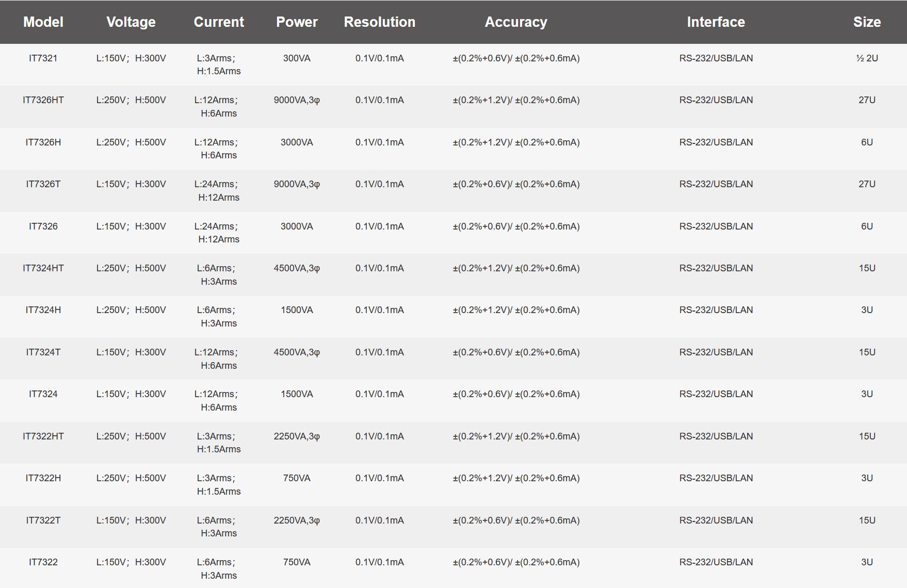
Task: Click the ½ 2U size cell
Action: (867, 58)
